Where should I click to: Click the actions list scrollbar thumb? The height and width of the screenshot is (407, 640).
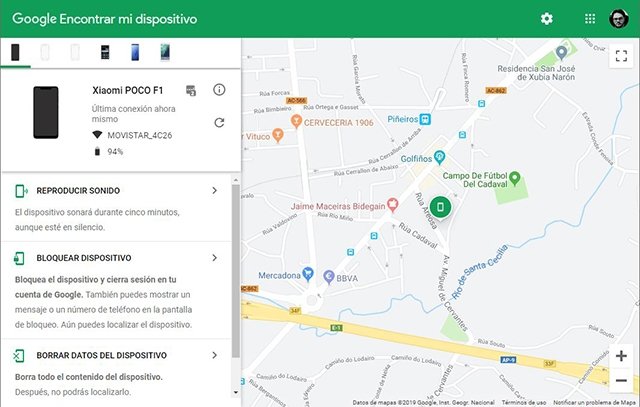(x=236, y=271)
